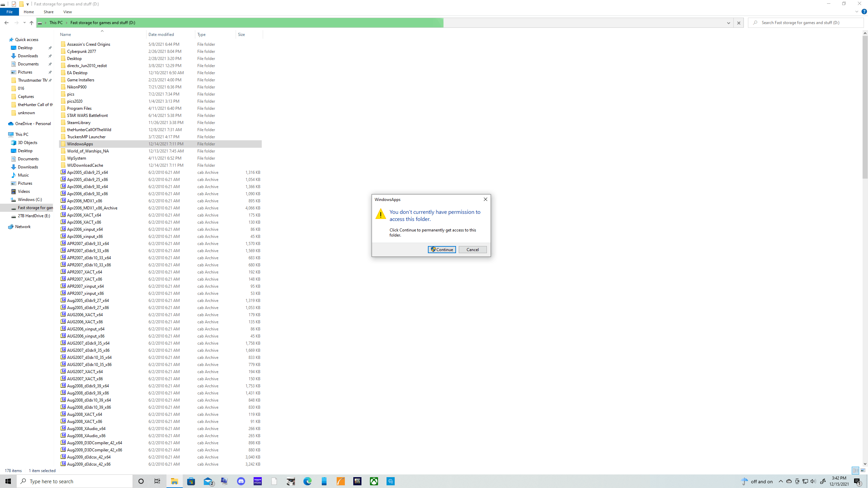Select the SteamLibrary folder

79,123
